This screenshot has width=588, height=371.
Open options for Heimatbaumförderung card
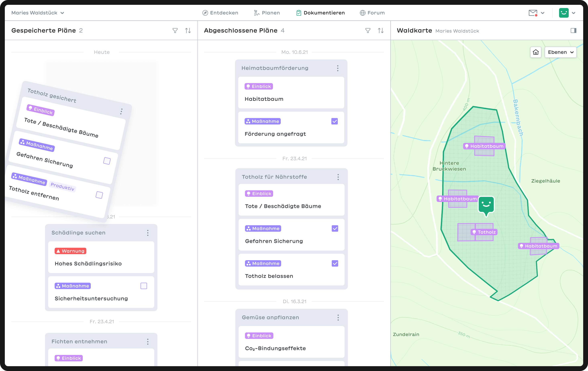tap(338, 68)
